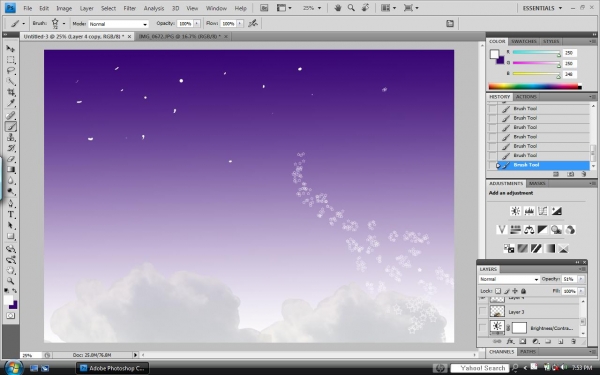Select the Clone Stamp tool
The image size is (600, 375).
tap(11, 137)
